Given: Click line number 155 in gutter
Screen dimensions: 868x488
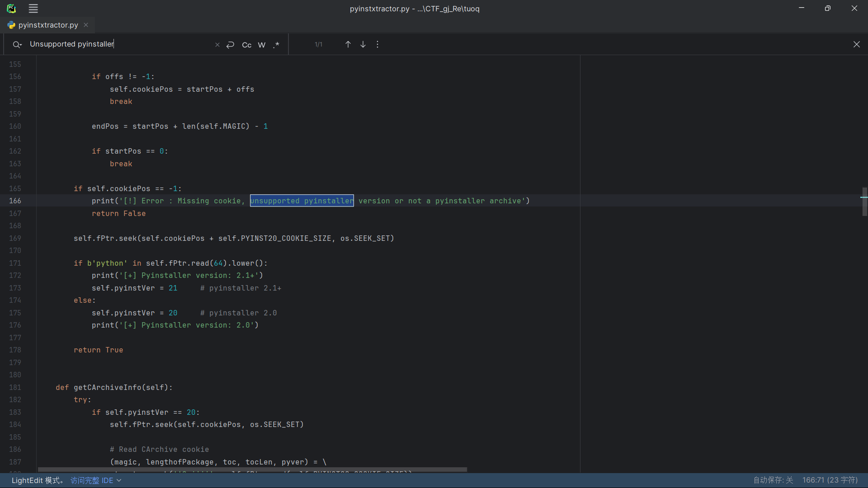Looking at the screenshot, I should click(15, 64).
